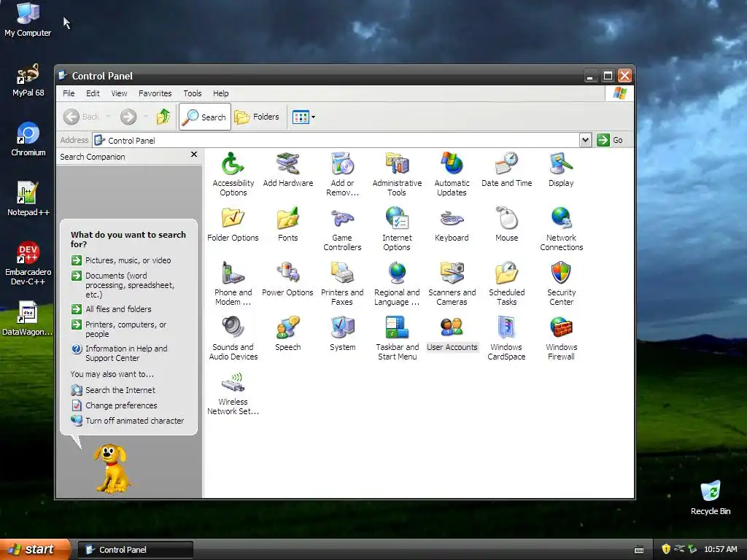
Task: Open the Views dropdown button
Action: tap(303, 117)
